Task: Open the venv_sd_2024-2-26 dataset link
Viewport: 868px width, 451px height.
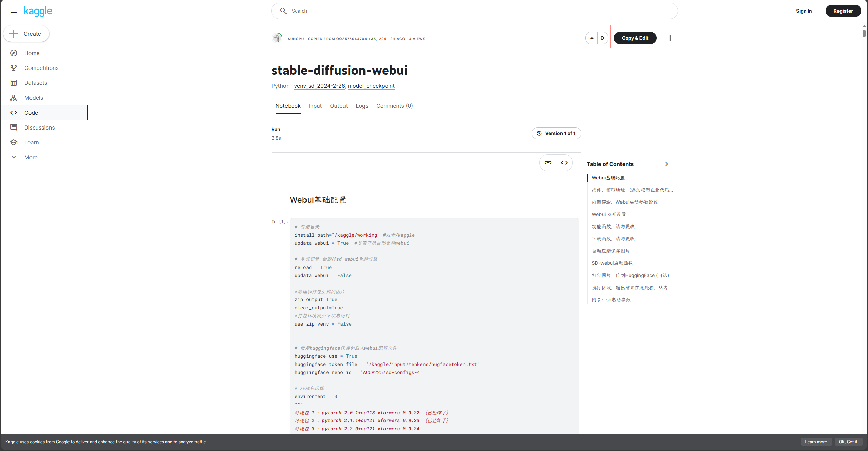Action: [x=319, y=86]
